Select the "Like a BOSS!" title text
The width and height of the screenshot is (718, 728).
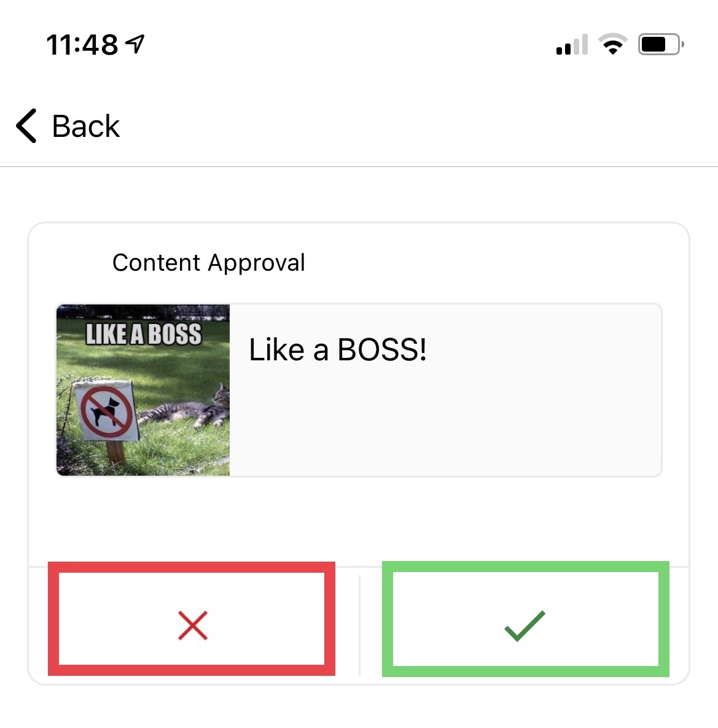pyautogui.click(x=337, y=349)
